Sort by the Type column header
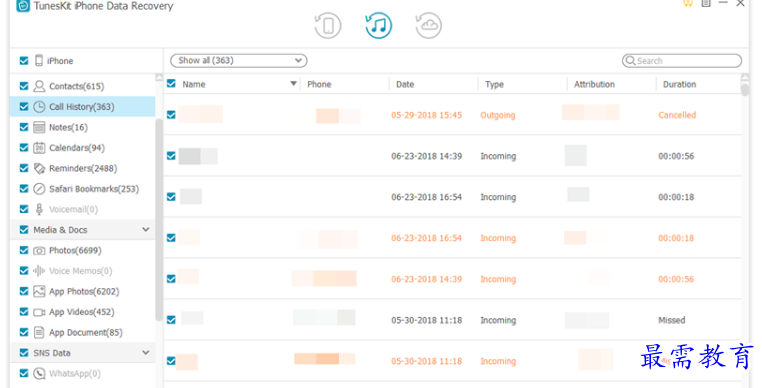Screen dimensions: 762x388 [494, 84]
